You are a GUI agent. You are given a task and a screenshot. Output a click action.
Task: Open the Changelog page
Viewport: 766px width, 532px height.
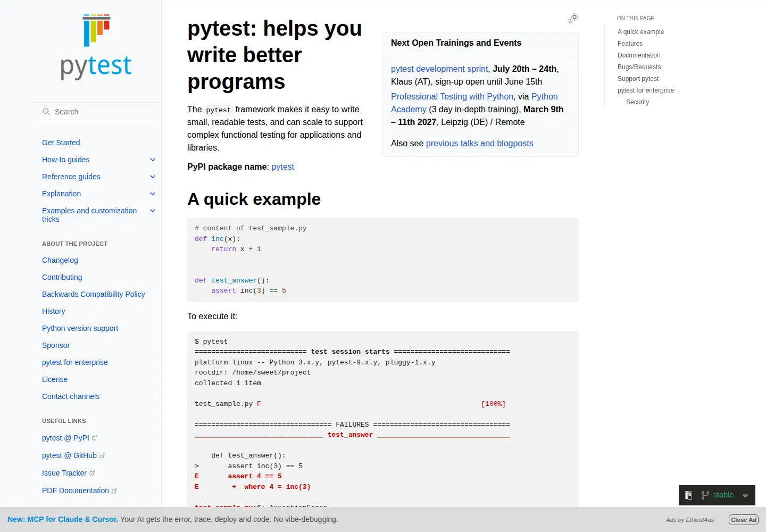coord(60,260)
